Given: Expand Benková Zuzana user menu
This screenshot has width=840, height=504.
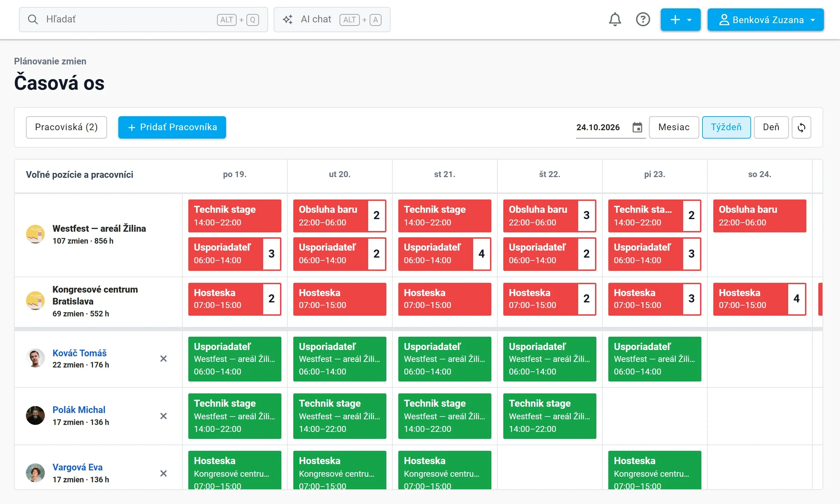Looking at the screenshot, I should click(765, 20).
